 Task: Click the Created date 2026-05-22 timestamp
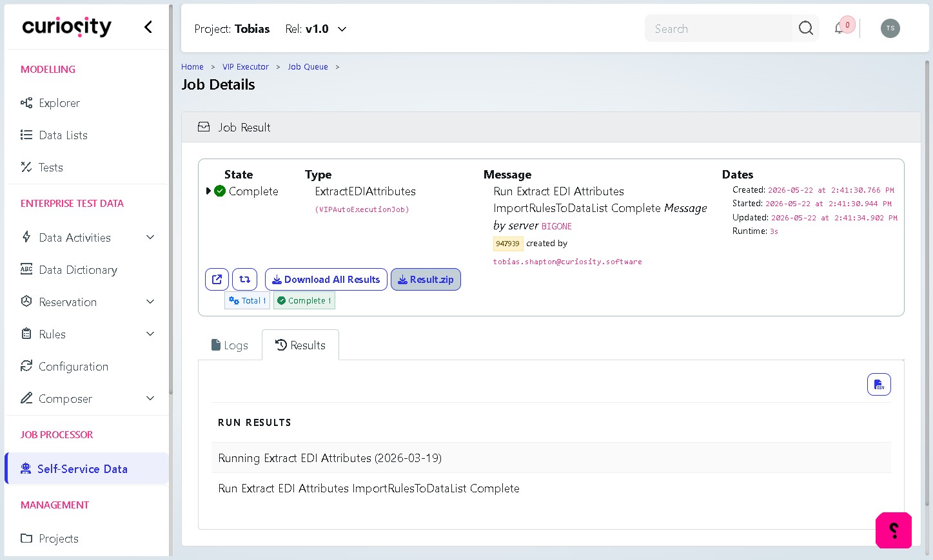[831, 190]
